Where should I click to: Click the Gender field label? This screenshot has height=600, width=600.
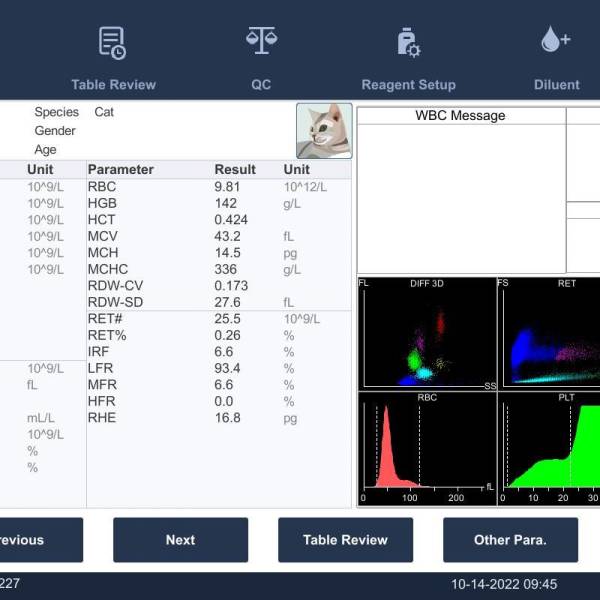coord(55,131)
